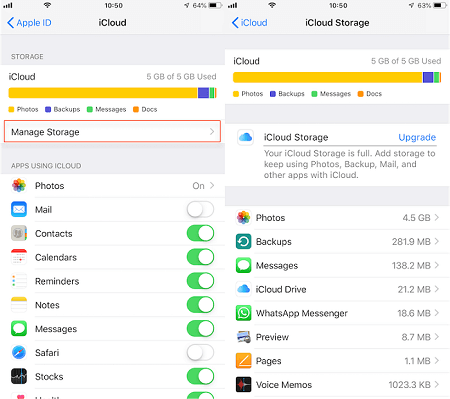Tap the Calendars app icon
This screenshot has height=399, width=450.
pos(19,257)
